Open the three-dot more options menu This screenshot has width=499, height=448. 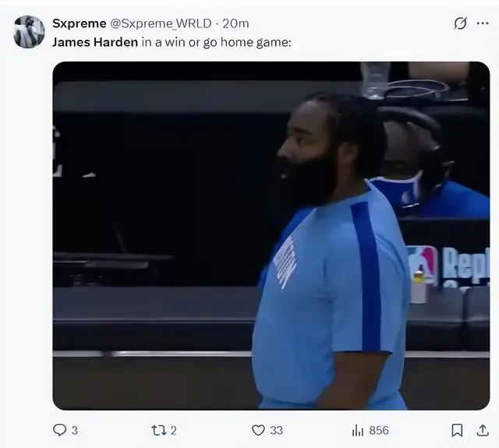tap(483, 23)
